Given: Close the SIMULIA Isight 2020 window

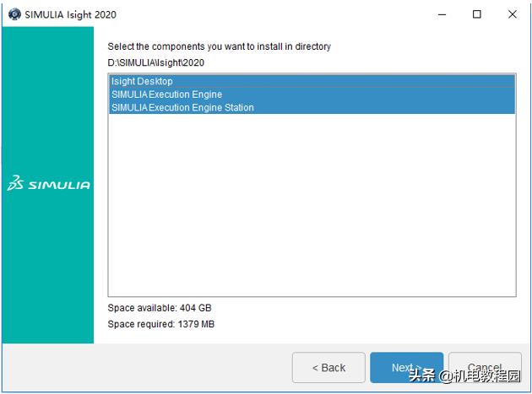Looking at the screenshot, I should (x=513, y=14).
